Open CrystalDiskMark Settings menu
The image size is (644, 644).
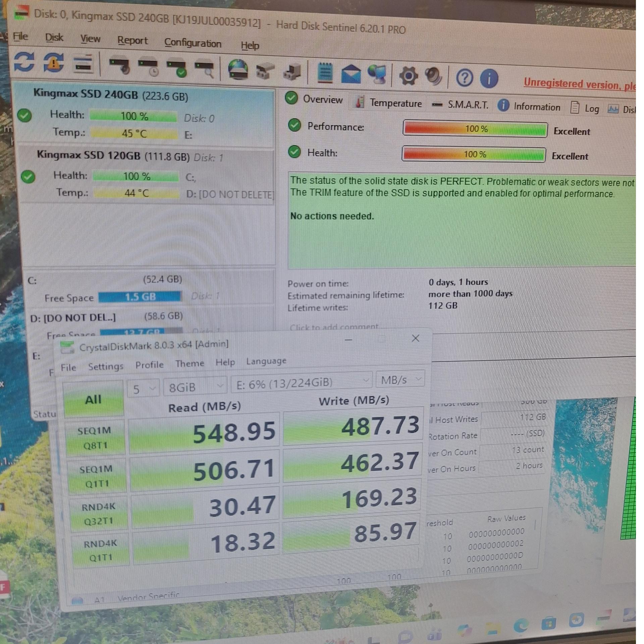tap(106, 366)
